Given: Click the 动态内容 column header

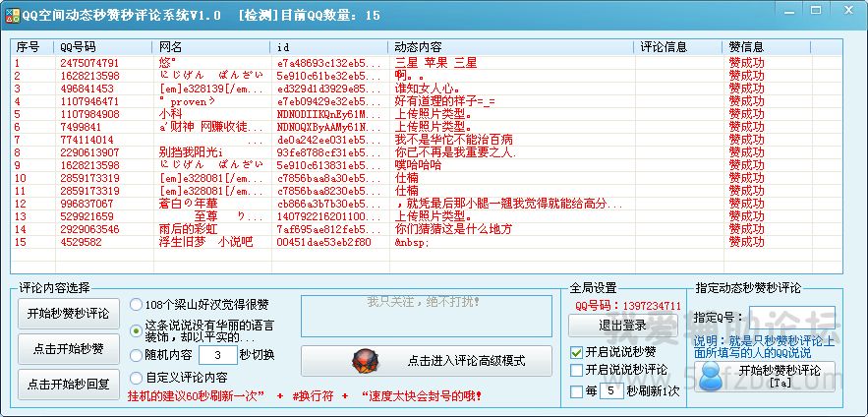Looking at the screenshot, I should pos(511,47).
